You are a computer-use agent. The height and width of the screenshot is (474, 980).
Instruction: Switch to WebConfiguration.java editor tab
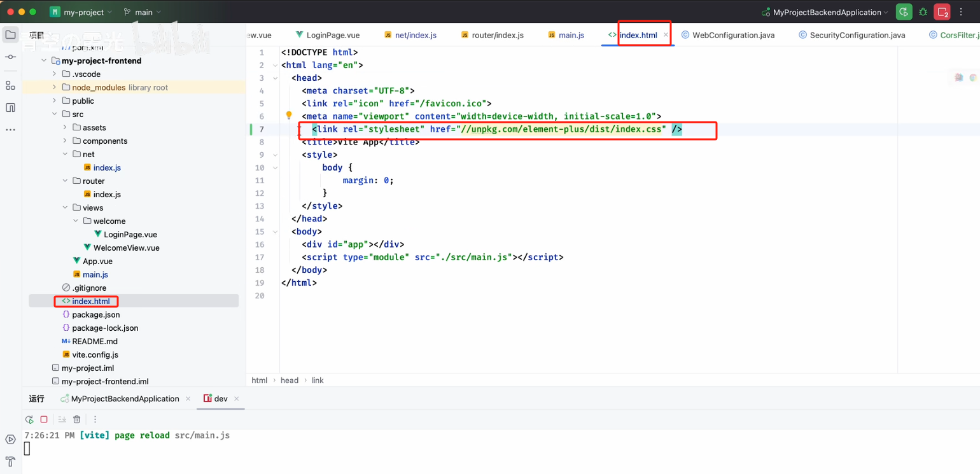point(728,35)
